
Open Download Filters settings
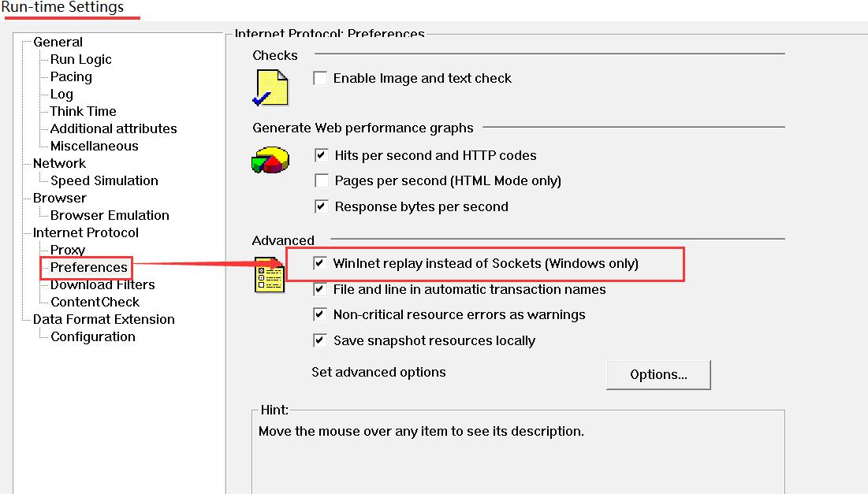(99, 284)
